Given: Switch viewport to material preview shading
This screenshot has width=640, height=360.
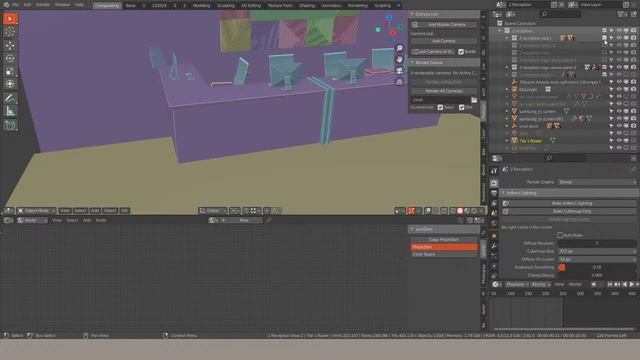Looking at the screenshot, I should click(467, 211).
